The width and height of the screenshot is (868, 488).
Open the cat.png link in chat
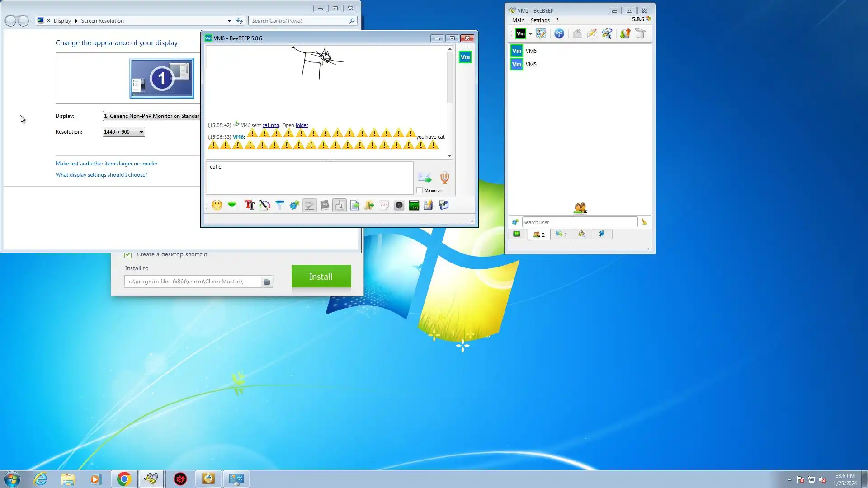[270, 125]
